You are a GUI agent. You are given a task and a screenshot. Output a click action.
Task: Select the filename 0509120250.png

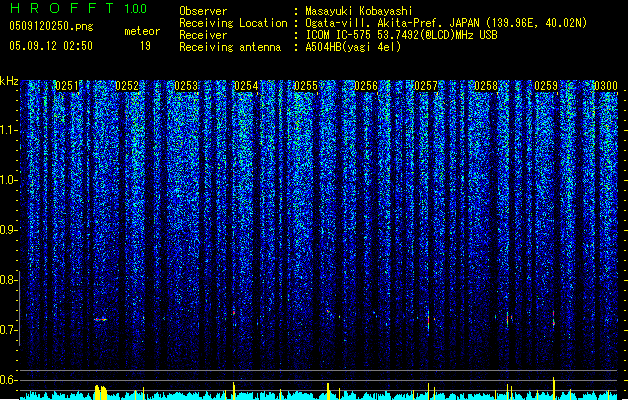click(51, 26)
